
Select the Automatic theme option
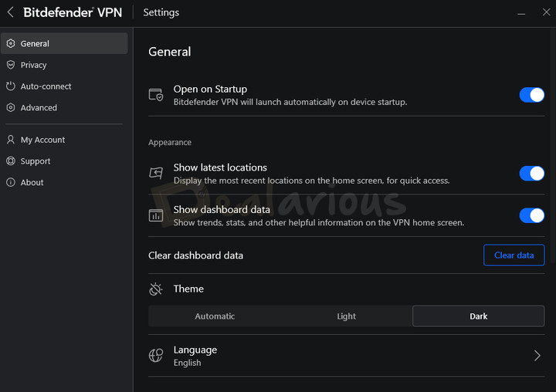(x=215, y=316)
